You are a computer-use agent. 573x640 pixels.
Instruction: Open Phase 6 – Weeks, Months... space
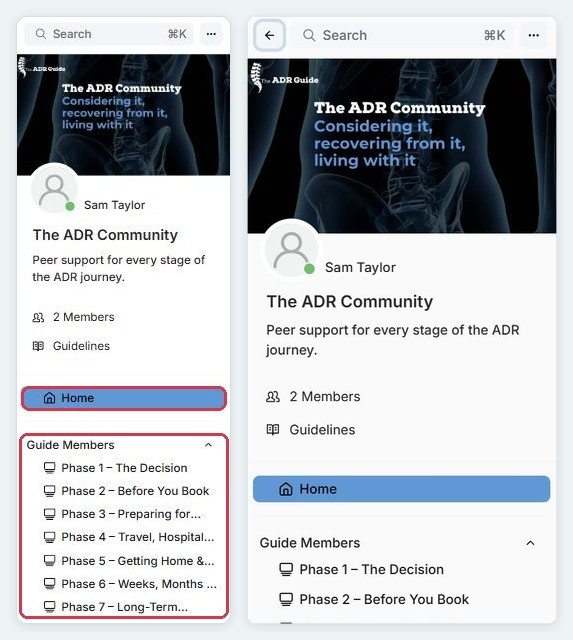coord(139,584)
